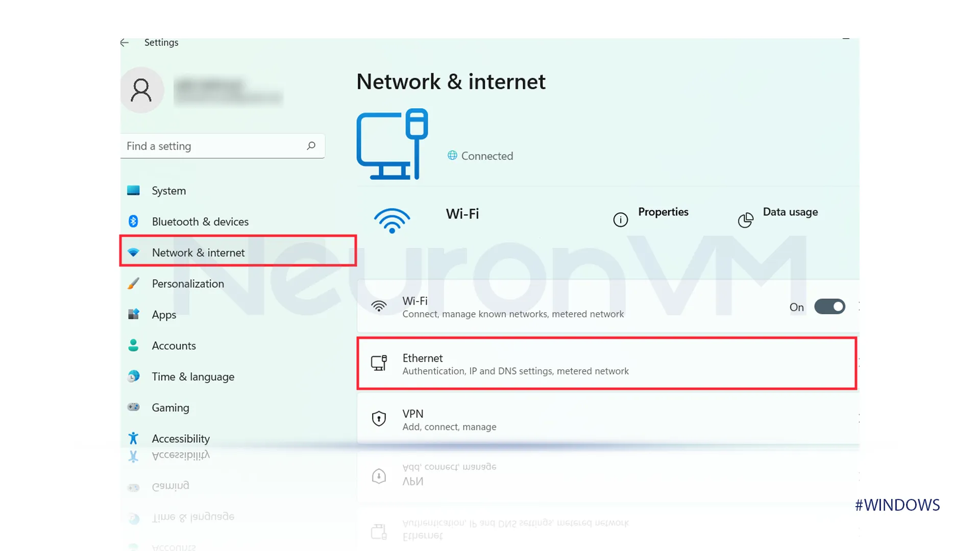The width and height of the screenshot is (980, 551).
Task: Toggle the Connected network status indicator
Action: click(x=480, y=156)
